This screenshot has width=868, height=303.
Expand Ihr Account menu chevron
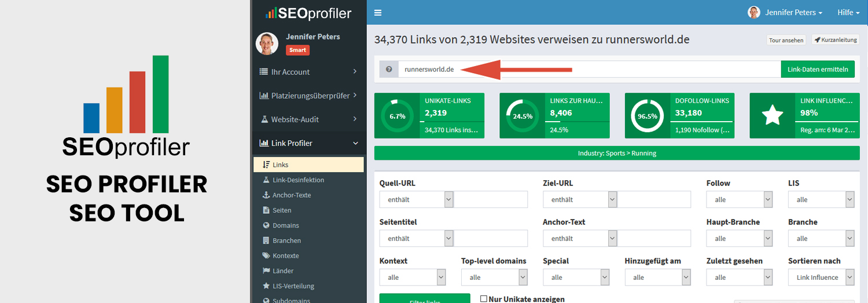pos(355,72)
